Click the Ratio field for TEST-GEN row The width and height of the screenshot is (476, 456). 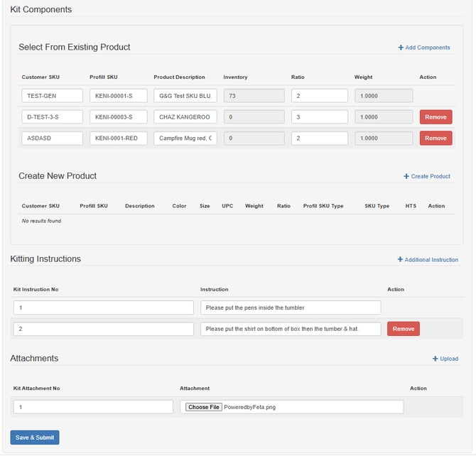319,96
